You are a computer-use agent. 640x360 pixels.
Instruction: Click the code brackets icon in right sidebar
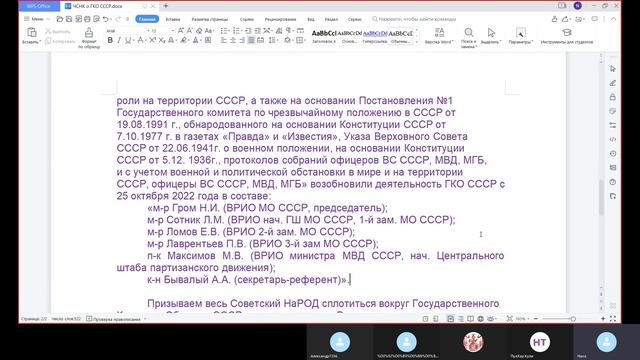(613, 140)
